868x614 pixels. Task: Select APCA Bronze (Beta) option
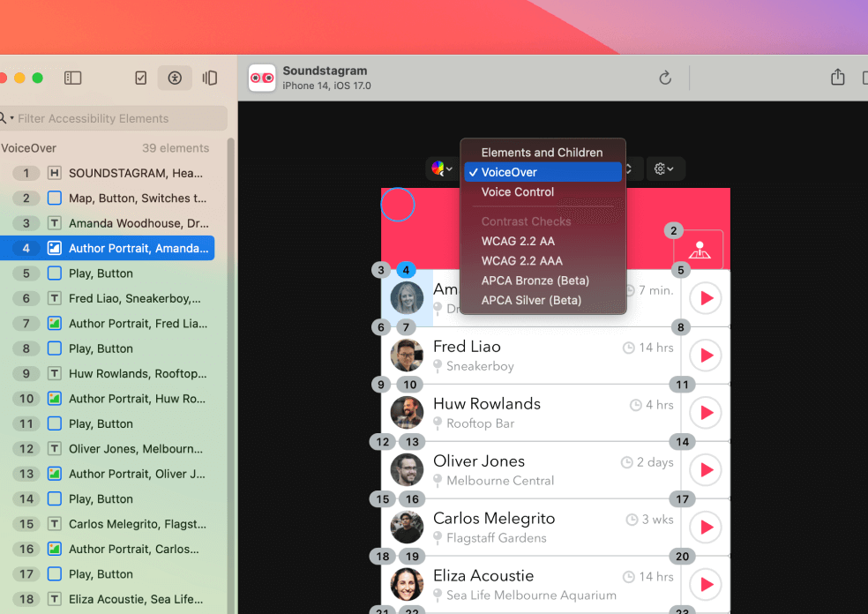click(542, 281)
